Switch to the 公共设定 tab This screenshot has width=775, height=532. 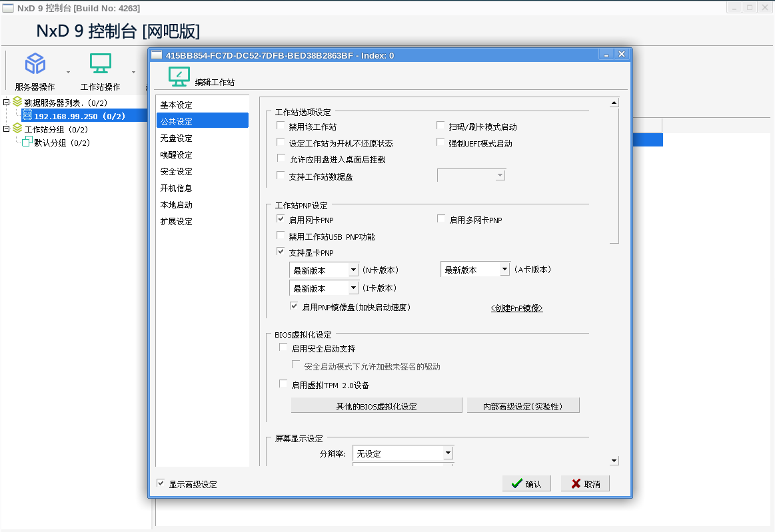(202, 121)
